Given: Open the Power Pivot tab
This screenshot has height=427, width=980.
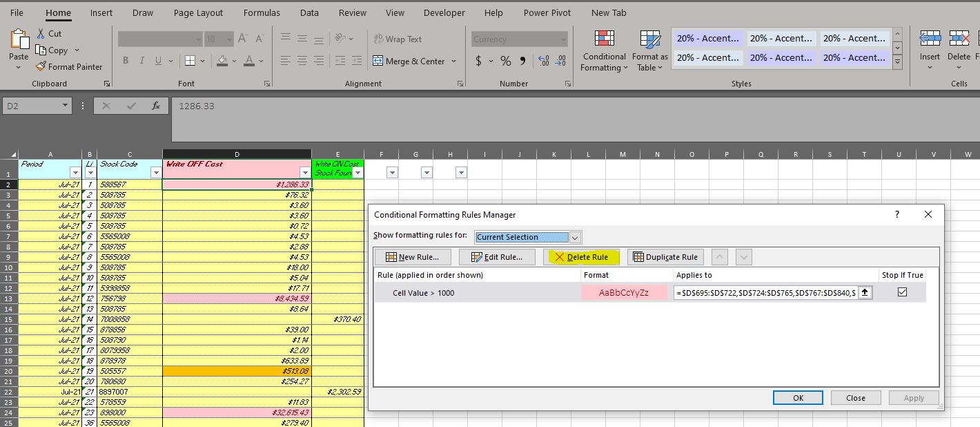Looking at the screenshot, I should [x=547, y=12].
